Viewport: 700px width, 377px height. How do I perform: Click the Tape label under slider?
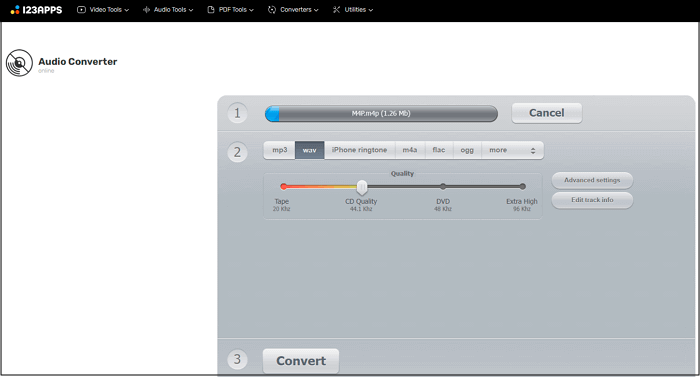(282, 201)
